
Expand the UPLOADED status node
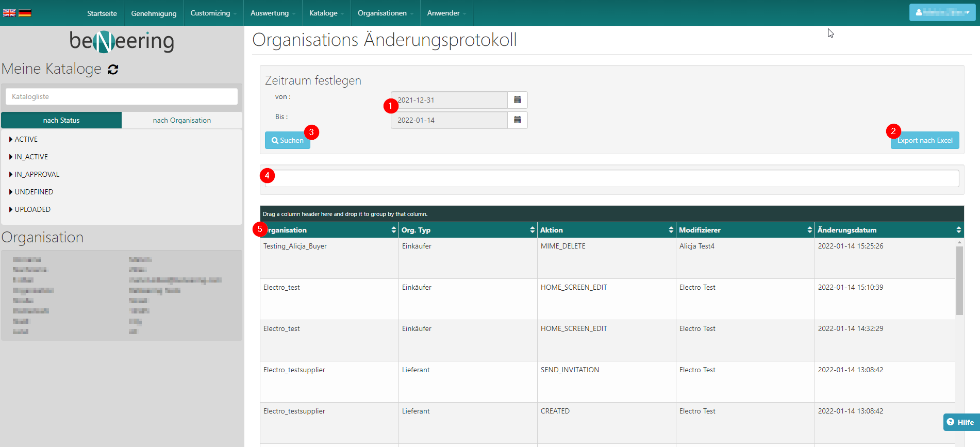click(11, 209)
